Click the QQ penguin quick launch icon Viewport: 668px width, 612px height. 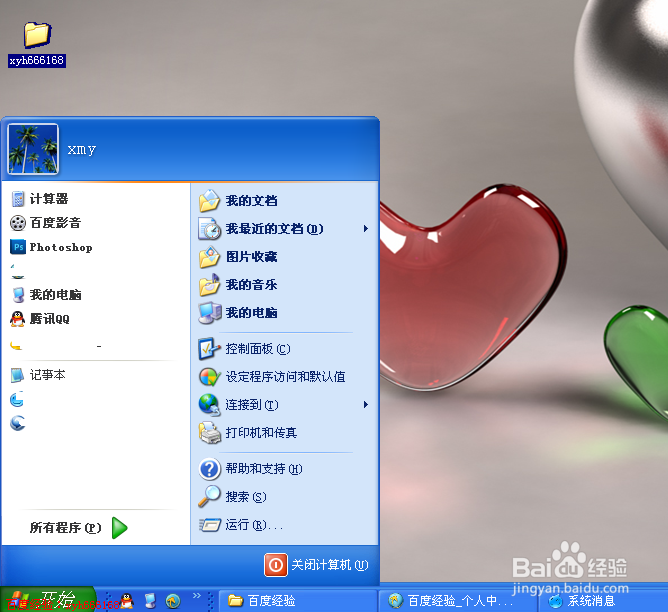(127, 601)
